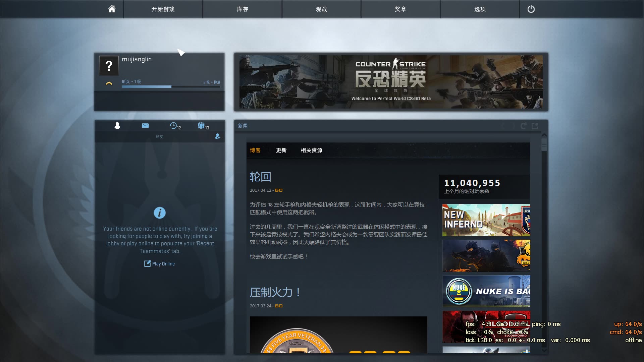Open the friends list person icon
This screenshot has height=362, width=644.
pyautogui.click(x=117, y=126)
